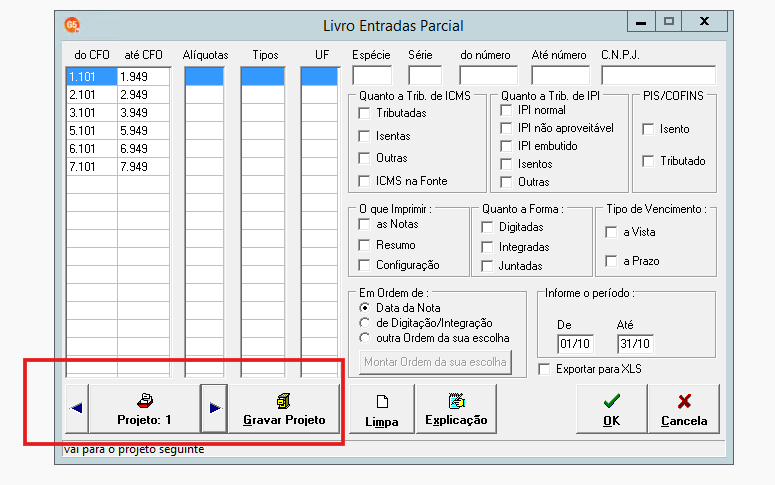
Task: Click the Projeto: 1 printer button
Action: [x=144, y=408]
